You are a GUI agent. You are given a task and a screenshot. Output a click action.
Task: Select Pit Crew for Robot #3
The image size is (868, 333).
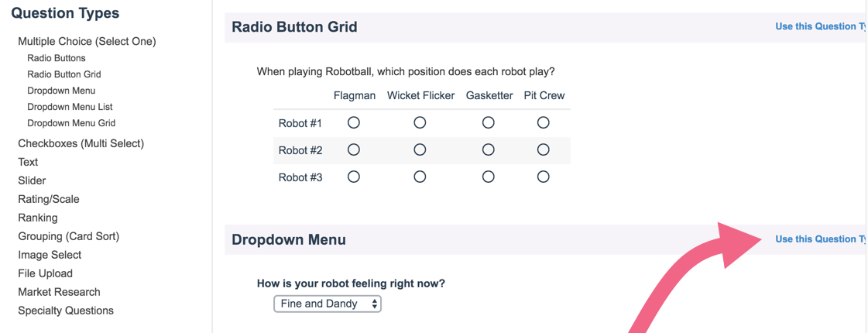pyautogui.click(x=544, y=177)
